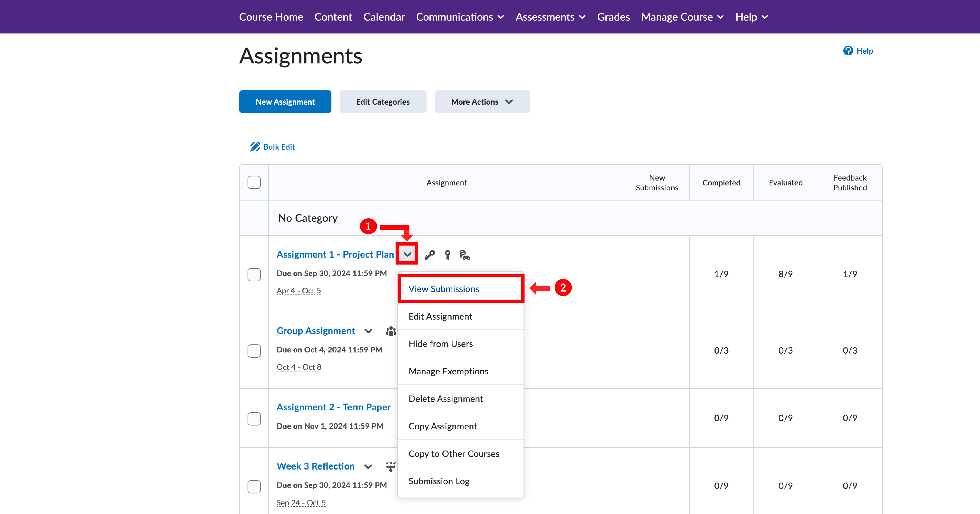Screen dimensions: 980x514
Task: Select Copy to Other Courses menu entry
Action: click(454, 453)
